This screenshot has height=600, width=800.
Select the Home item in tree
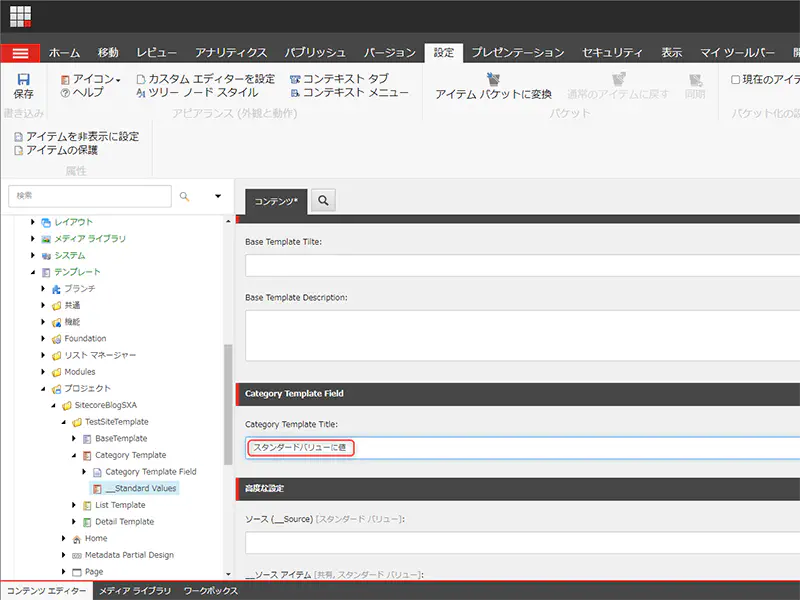pyautogui.click(x=96, y=538)
